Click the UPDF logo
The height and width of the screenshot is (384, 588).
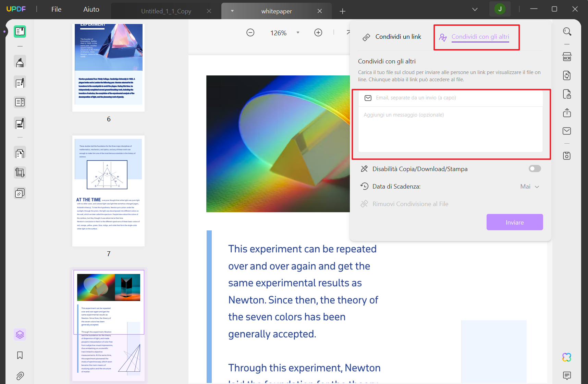pos(16,9)
